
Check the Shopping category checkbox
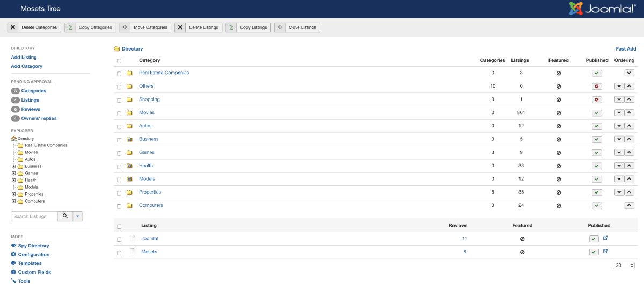tap(119, 99)
